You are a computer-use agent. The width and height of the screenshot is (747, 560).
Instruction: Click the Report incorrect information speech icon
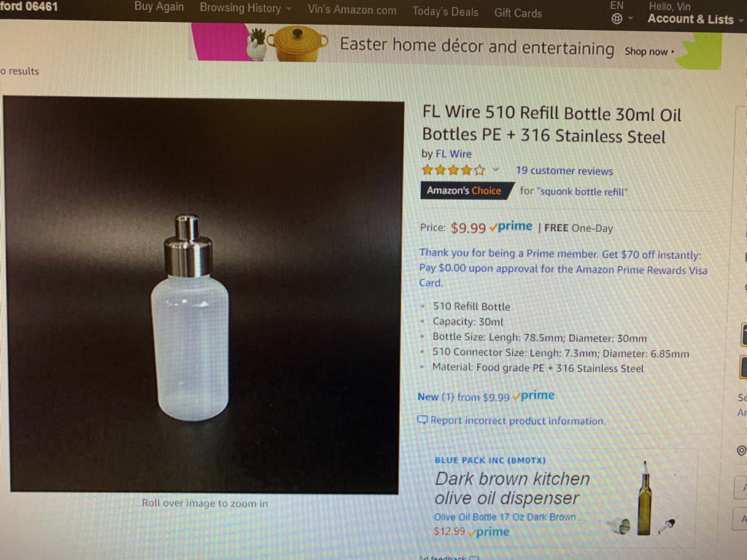(x=422, y=419)
